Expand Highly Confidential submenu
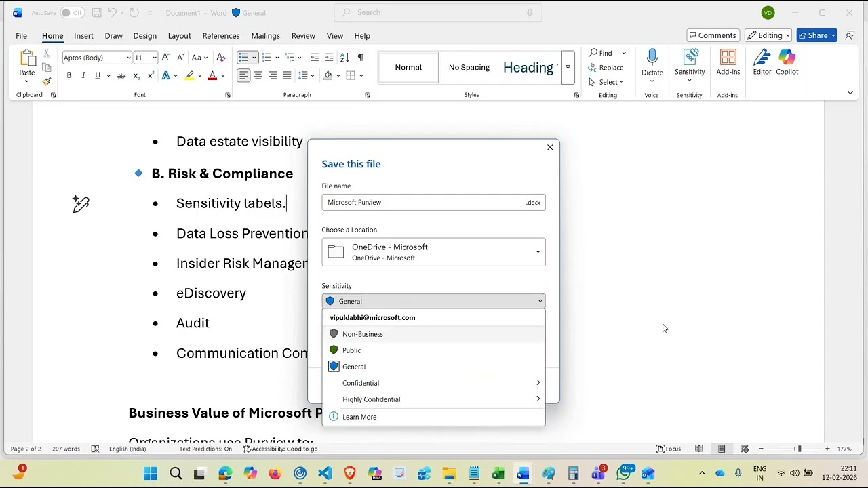Image resolution: width=868 pixels, height=488 pixels. click(433, 399)
